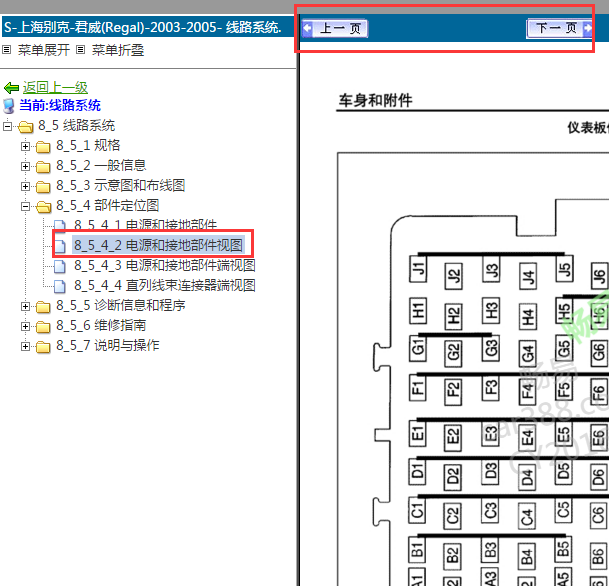Click the 菜单折叠 list icon
Viewport: 609px width, 586px height.
point(80,50)
